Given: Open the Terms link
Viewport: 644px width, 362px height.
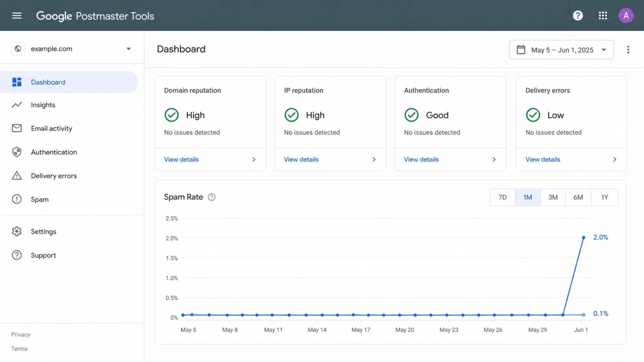Looking at the screenshot, I should [19, 349].
